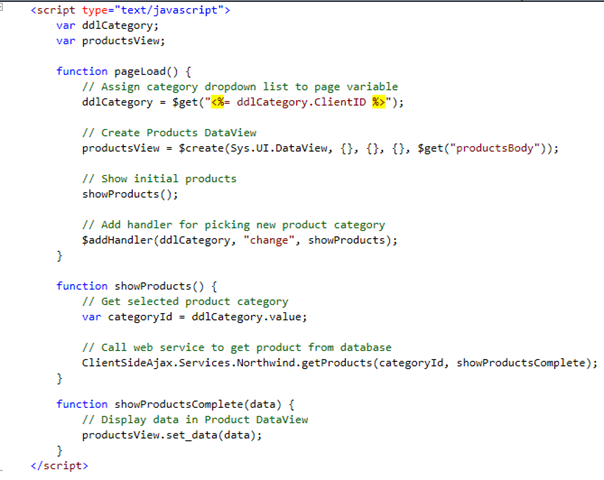Click 'var categoryId = ddlCategory.value;' line

[195, 317]
